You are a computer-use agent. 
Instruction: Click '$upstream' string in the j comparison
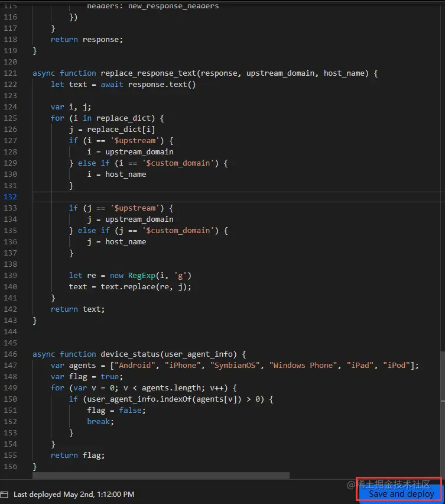click(135, 208)
